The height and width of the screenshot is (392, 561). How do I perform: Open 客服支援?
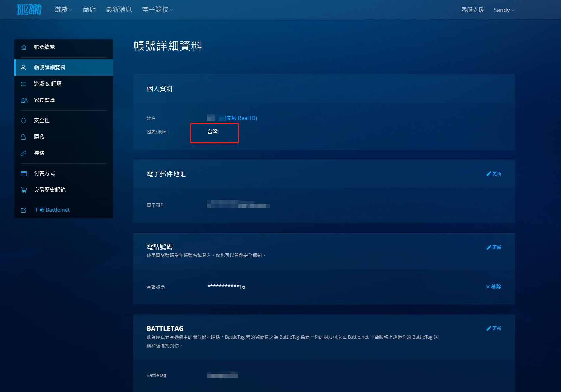coord(472,10)
